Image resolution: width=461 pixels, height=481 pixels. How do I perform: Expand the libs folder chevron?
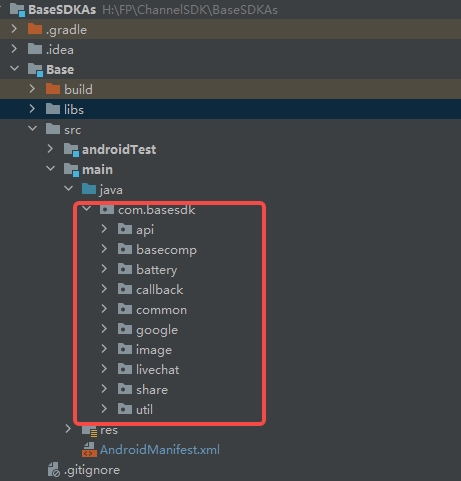pos(32,109)
